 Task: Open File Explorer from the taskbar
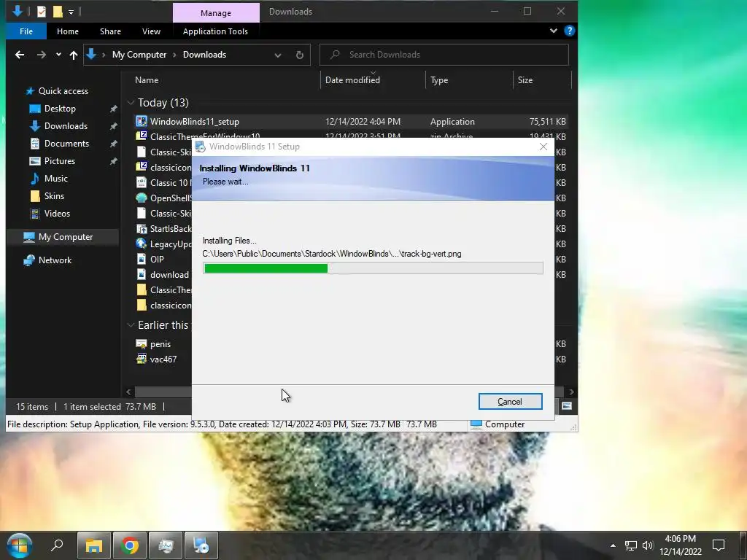94,545
